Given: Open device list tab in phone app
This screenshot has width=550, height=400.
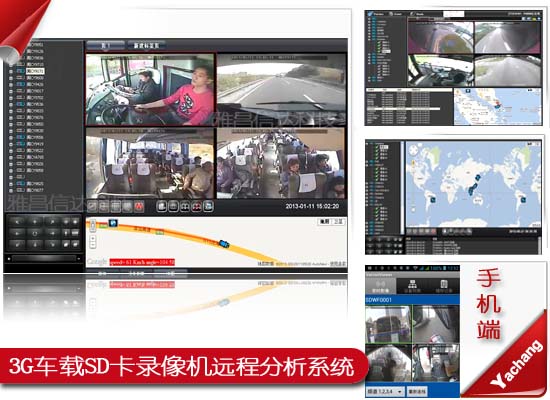Looking at the screenshot, I should click(411, 285).
